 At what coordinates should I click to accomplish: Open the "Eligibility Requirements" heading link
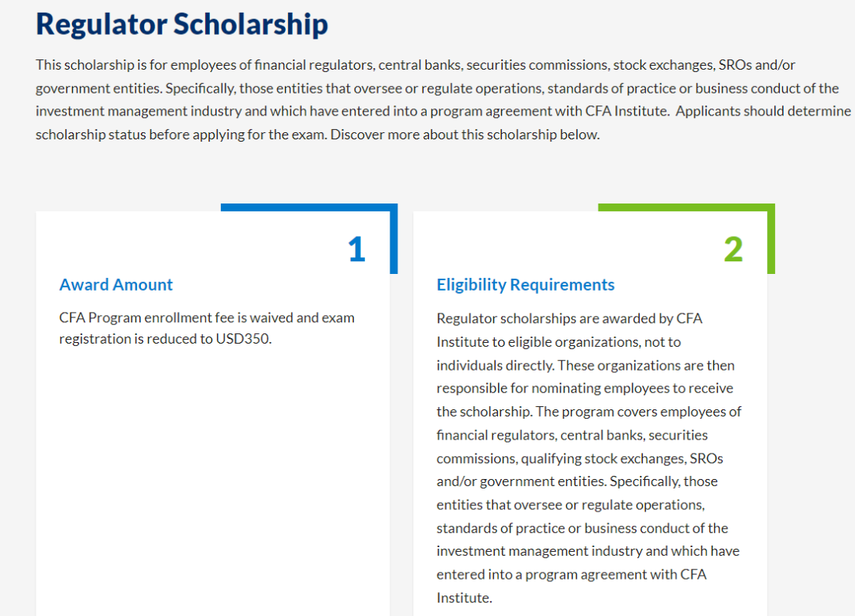[525, 285]
